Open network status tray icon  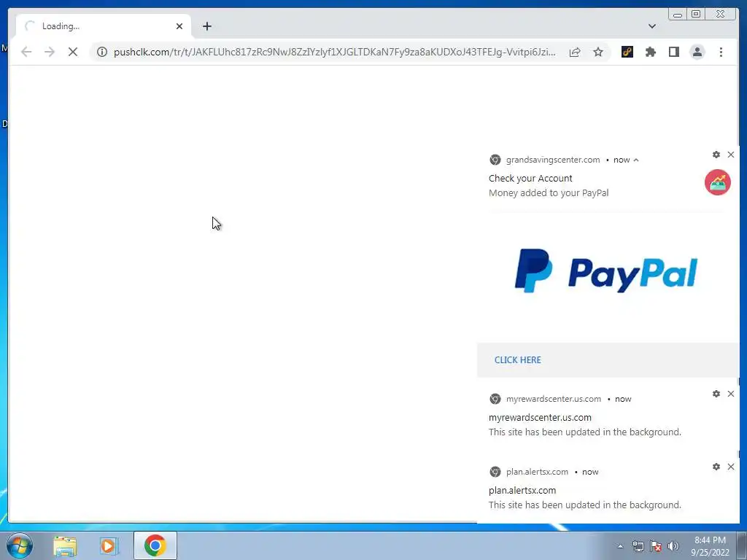point(638,546)
